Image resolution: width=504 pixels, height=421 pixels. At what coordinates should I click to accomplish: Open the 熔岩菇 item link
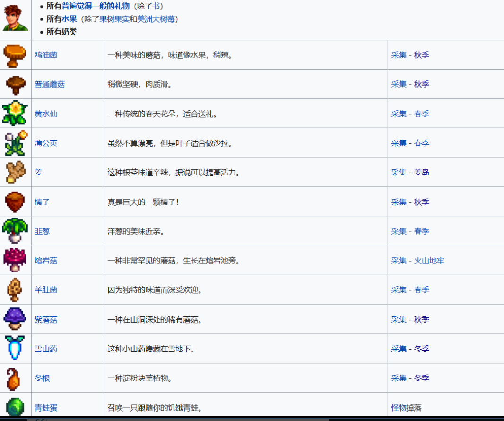46,261
